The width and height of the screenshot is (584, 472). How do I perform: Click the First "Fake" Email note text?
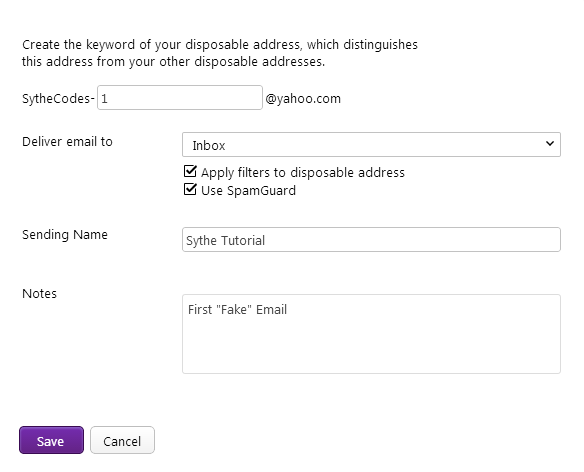click(237, 310)
